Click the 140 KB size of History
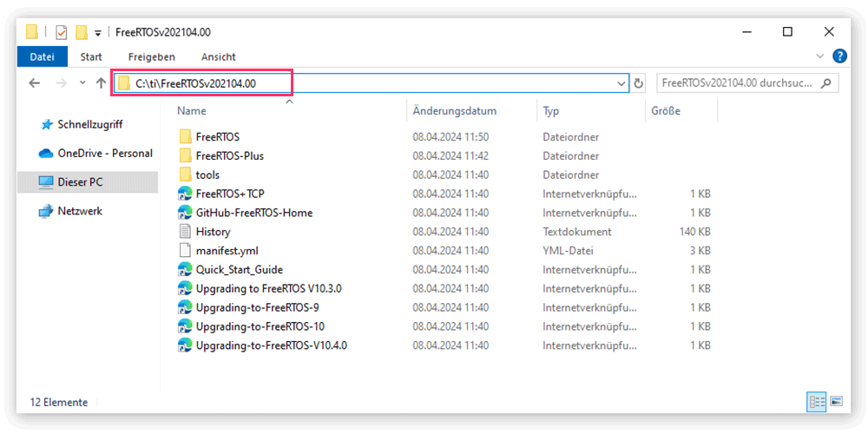Viewport: 868px width, 434px height. [x=694, y=232]
